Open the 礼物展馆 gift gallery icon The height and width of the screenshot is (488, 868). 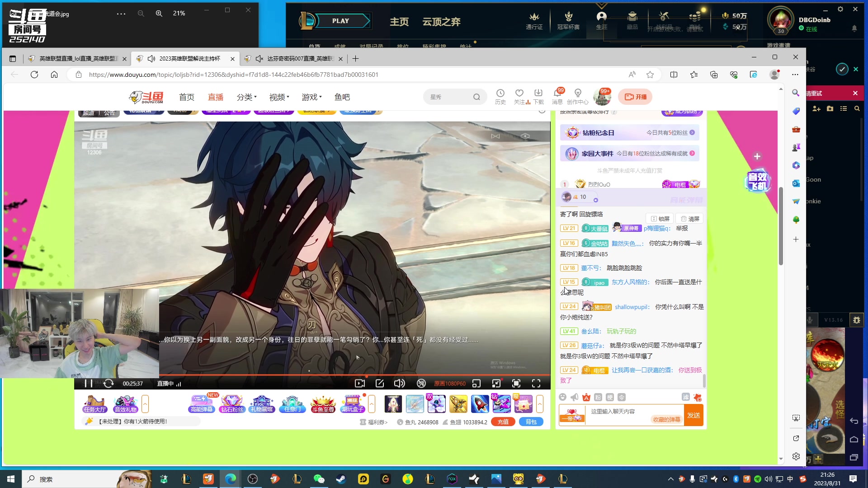[262, 404]
